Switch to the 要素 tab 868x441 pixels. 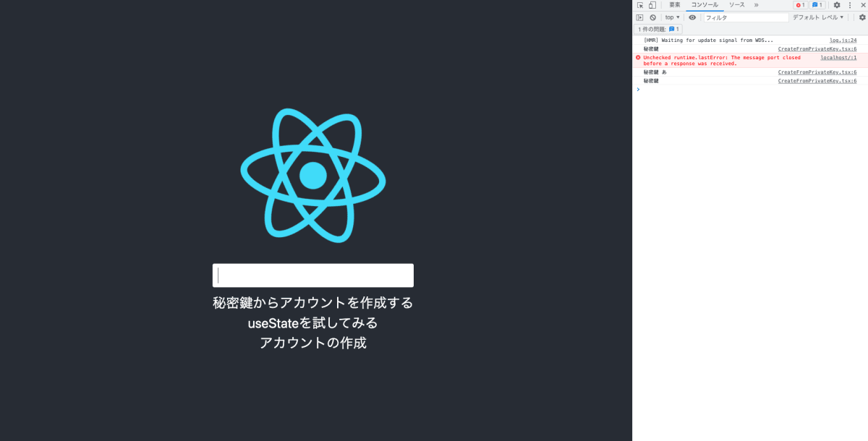click(674, 5)
